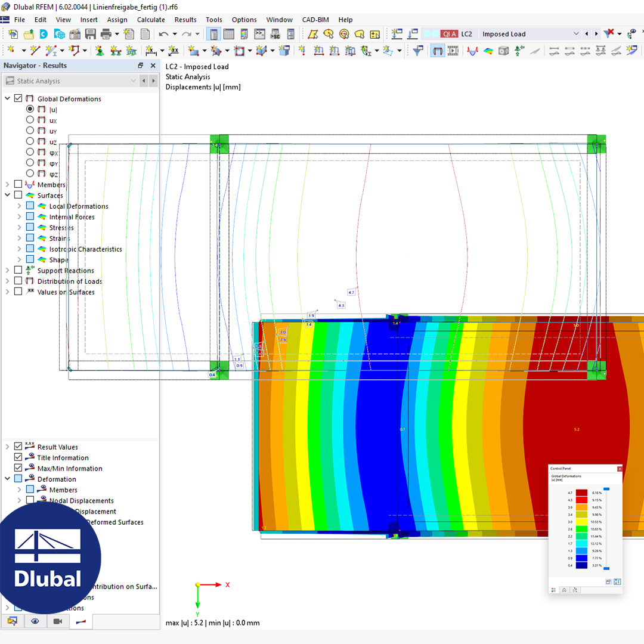644x644 pixels.
Task: Enable the Members results checkbox
Action: (17, 184)
